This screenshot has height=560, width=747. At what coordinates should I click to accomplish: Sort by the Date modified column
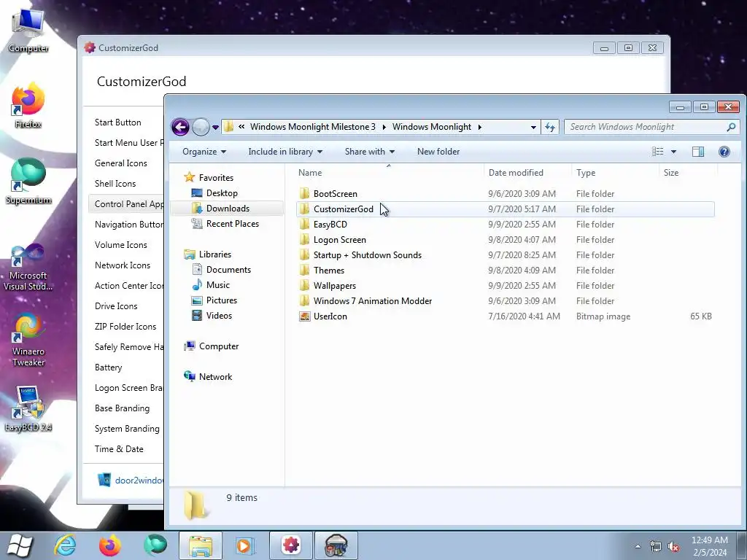coord(527,172)
